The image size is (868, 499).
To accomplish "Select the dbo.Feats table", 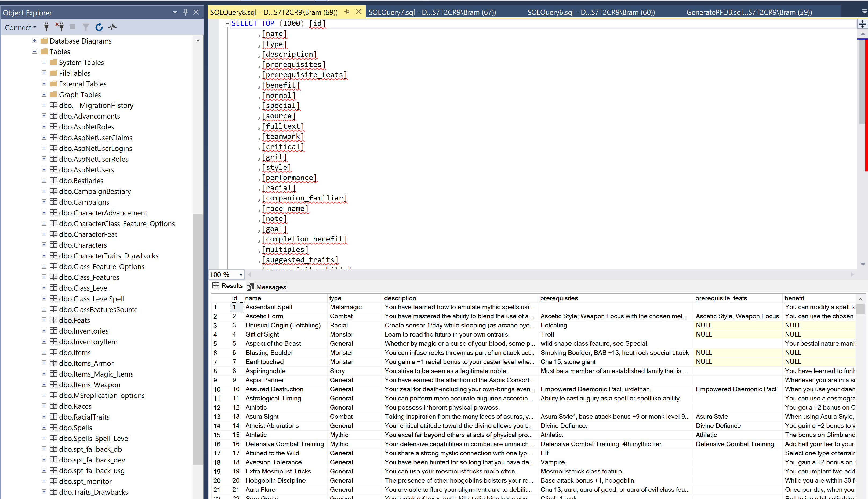I will coord(74,320).
